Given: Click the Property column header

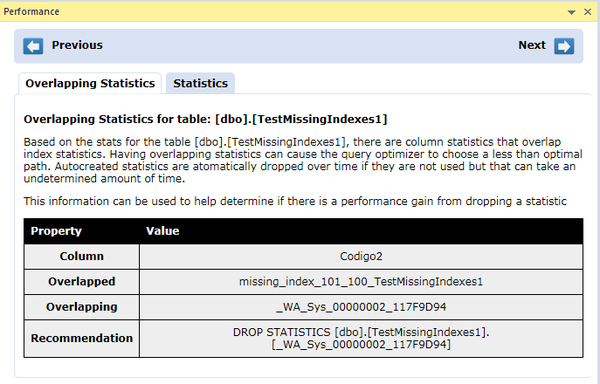Looking at the screenshot, I should coord(56,231).
